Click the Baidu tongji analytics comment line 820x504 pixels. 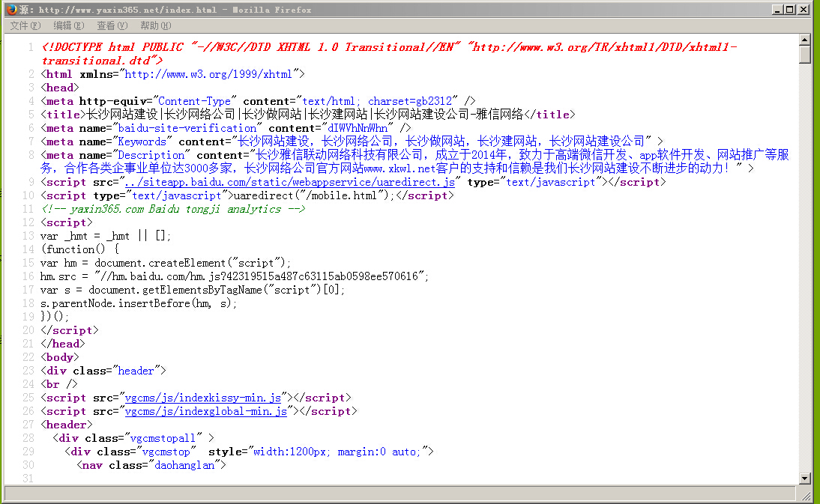coord(172,209)
